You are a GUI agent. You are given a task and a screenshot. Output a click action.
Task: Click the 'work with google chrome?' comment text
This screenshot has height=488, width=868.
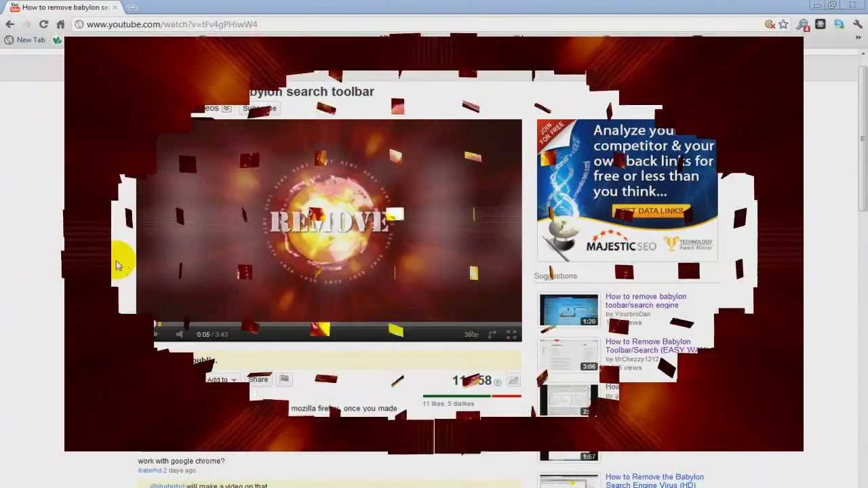click(x=181, y=461)
